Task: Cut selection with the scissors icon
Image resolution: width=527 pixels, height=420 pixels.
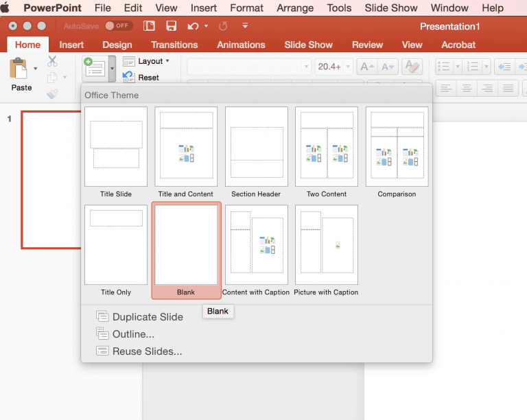Action: (52, 61)
